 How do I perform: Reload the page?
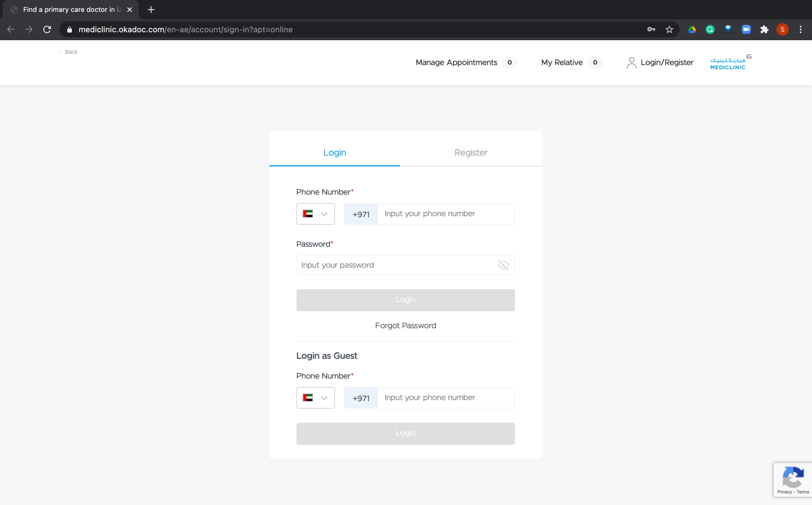click(x=47, y=30)
